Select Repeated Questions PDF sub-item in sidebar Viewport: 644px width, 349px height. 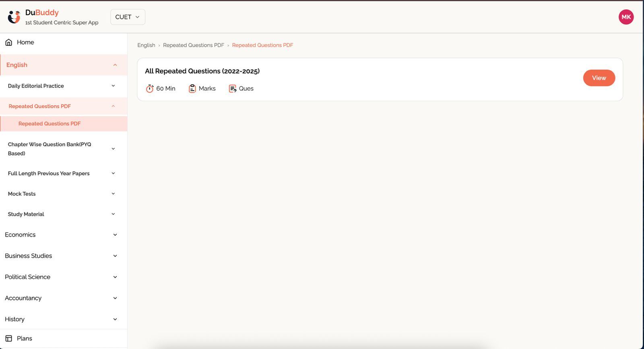tap(50, 124)
